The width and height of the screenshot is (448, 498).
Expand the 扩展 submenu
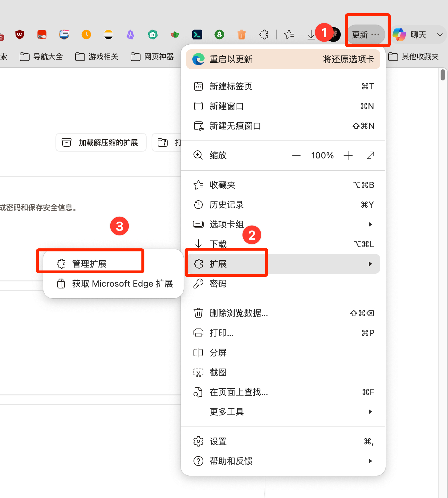[x=283, y=264]
